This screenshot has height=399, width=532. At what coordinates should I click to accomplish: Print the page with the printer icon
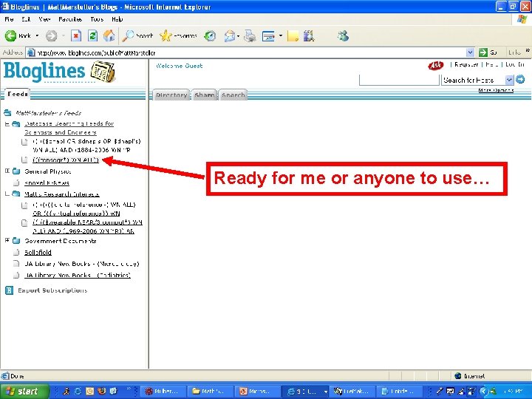(x=250, y=35)
